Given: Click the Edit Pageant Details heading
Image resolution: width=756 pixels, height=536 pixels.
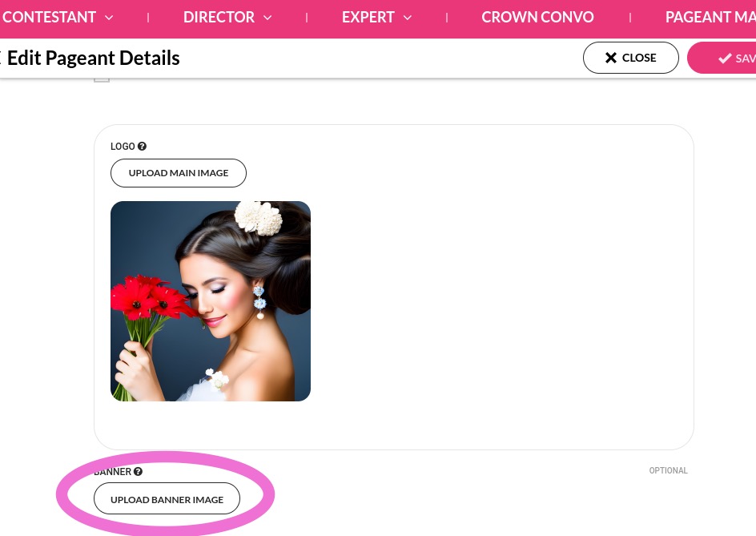Looking at the screenshot, I should click(94, 58).
